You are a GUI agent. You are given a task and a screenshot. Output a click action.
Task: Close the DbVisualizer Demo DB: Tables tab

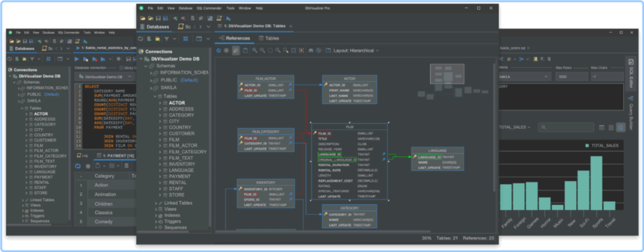(x=291, y=26)
